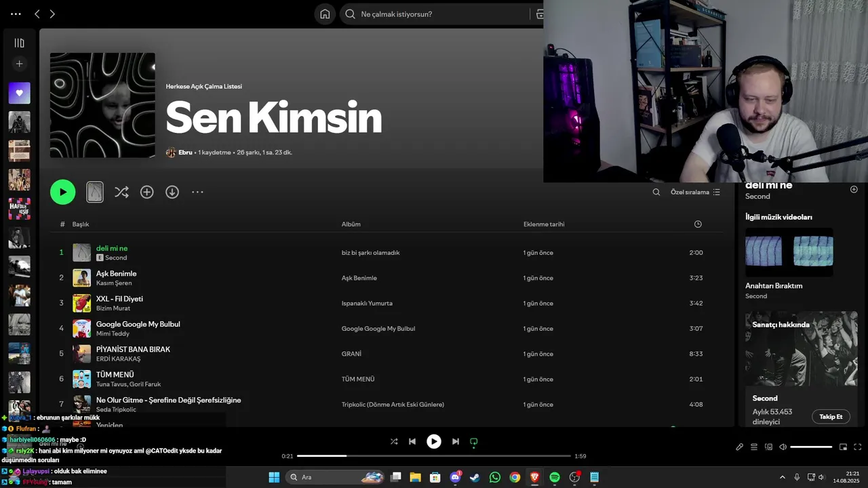This screenshot has width=868, height=488.
Task: Select 'Ne Olur Gitme - Şerefine Değil Şerefsizliğine'
Action: [168, 400]
